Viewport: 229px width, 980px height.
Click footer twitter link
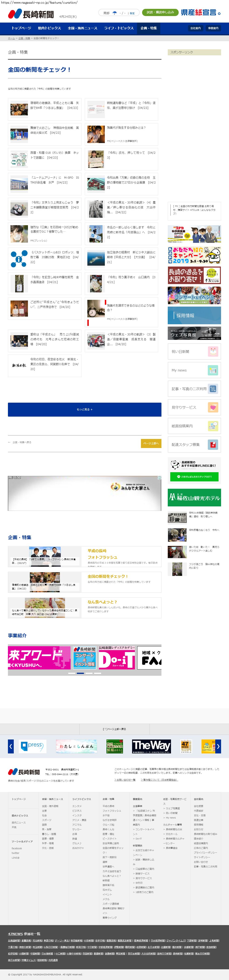15,853
